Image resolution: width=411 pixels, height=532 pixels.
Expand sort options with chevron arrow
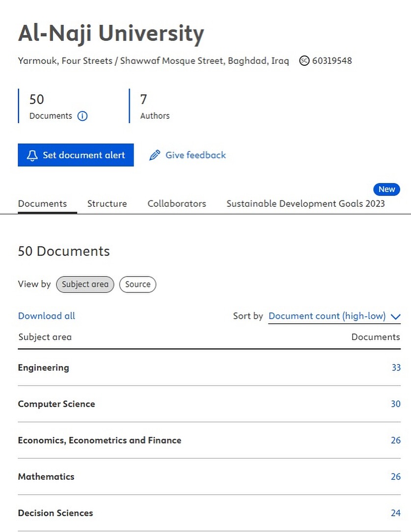396,317
